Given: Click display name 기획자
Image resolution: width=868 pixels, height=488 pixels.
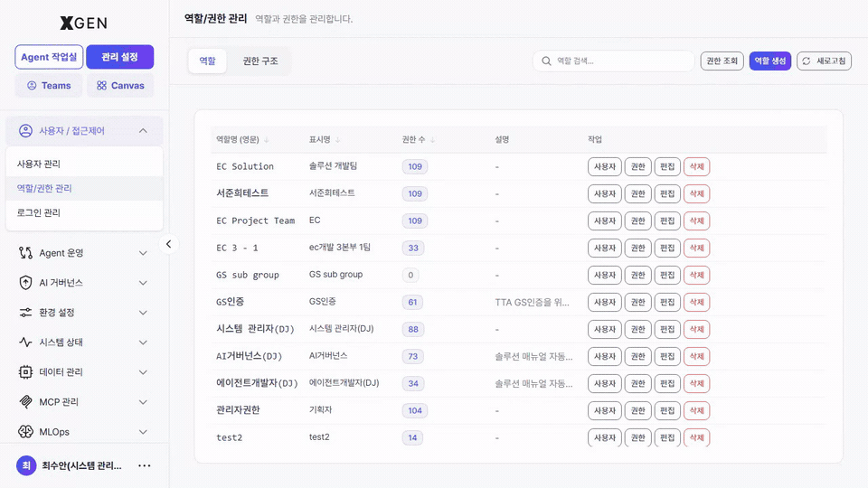Looking at the screenshot, I should (x=320, y=410).
